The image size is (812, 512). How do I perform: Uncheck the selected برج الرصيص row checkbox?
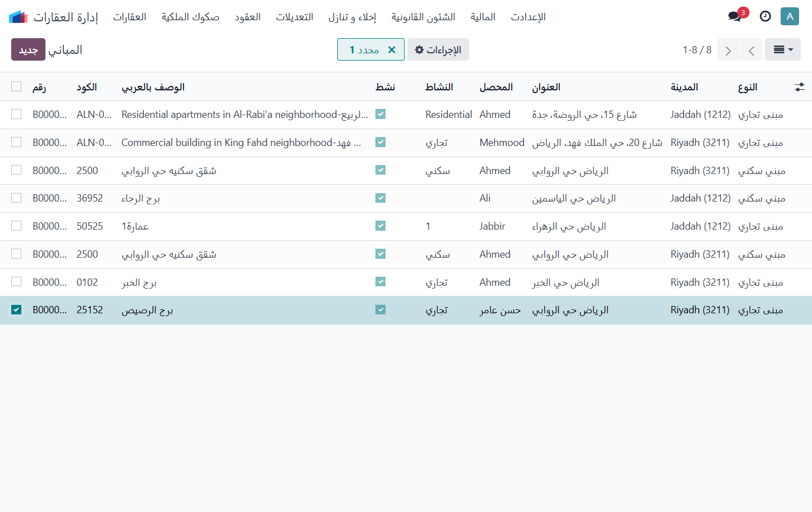[x=16, y=310]
